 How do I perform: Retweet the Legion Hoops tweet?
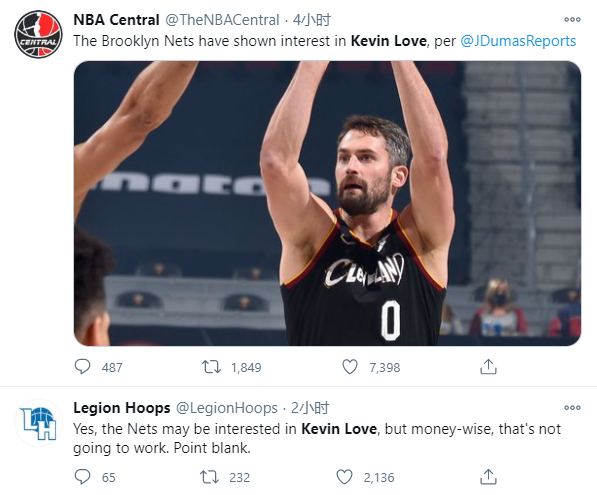point(209,477)
